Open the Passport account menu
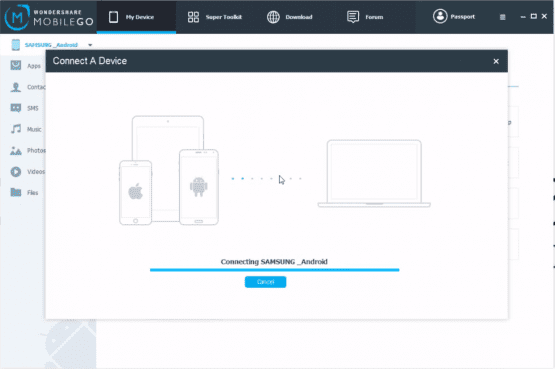The height and width of the screenshot is (369, 555). coord(454,16)
